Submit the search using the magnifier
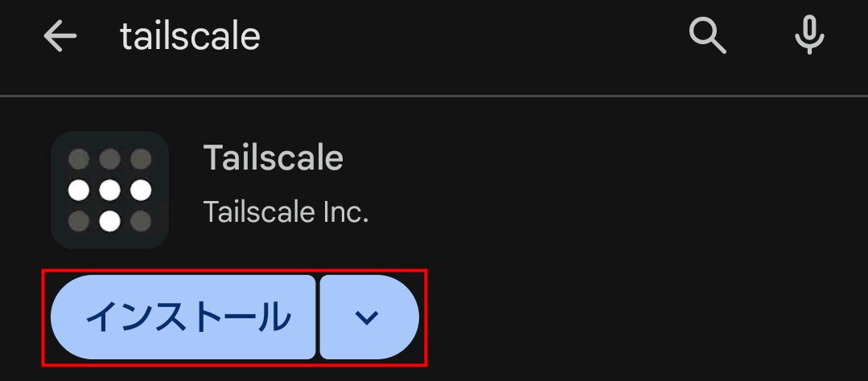 pyautogui.click(x=708, y=36)
